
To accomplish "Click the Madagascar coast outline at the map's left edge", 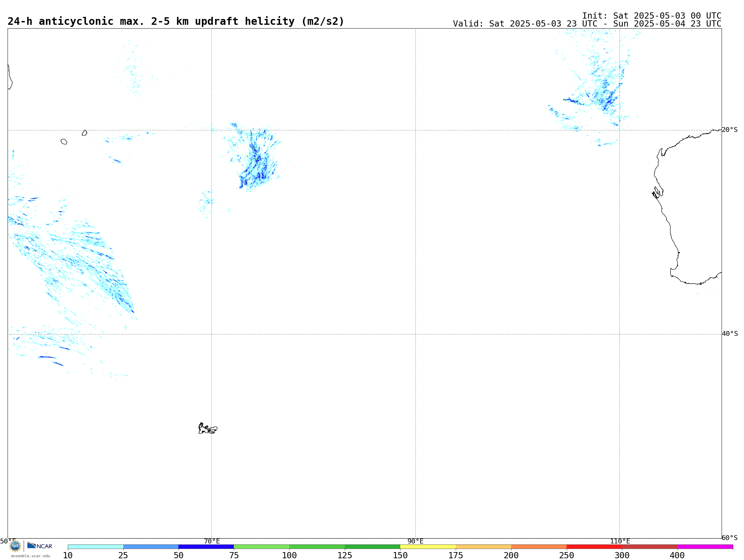I will click(10, 77).
